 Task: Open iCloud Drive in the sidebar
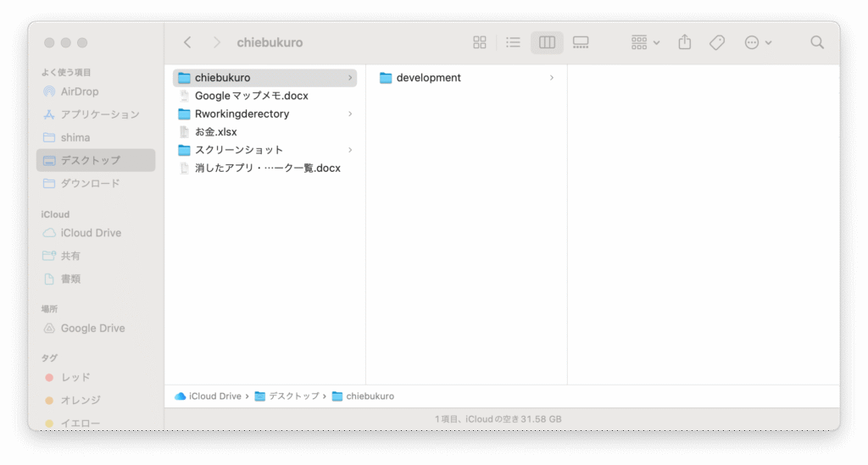pos(95,233)
